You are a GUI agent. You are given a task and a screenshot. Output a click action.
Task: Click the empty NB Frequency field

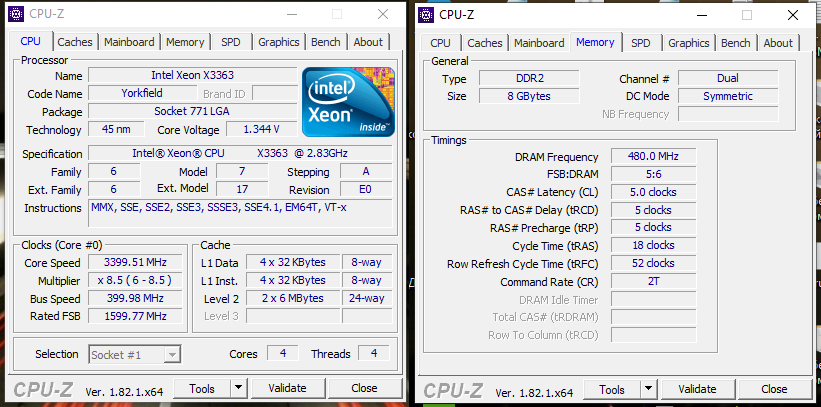click(x=728, y=114)
